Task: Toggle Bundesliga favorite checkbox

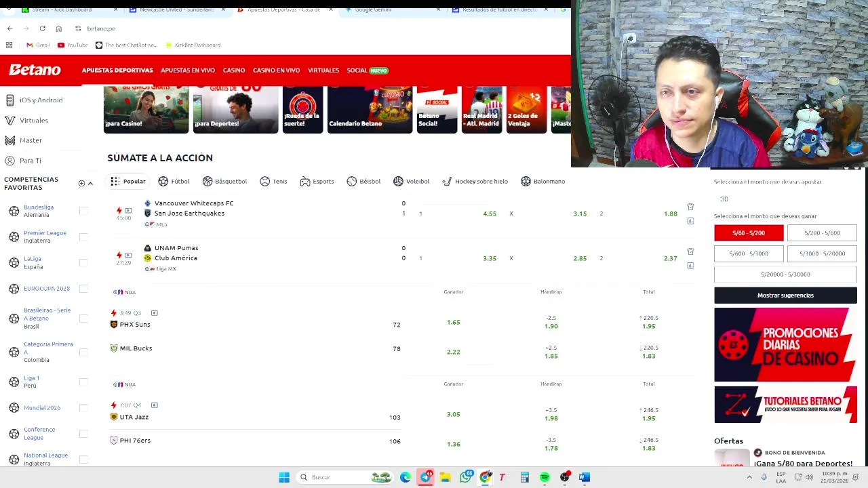Action: pyautogui.click(x=83, y=211)
